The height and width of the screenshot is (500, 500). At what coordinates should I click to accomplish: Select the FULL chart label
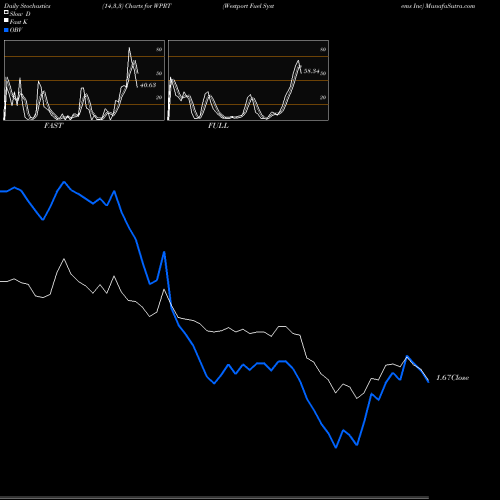pos(218,126)
